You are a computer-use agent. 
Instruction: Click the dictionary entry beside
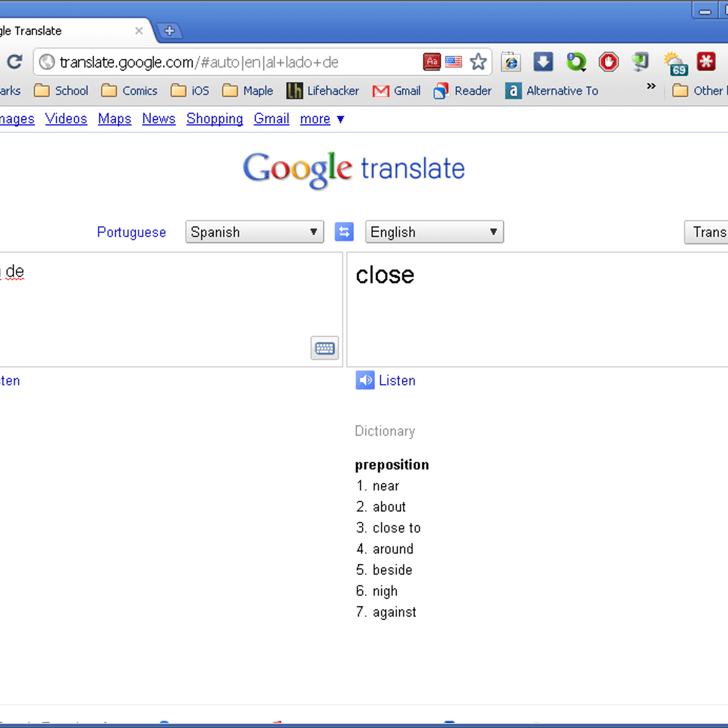393,570
